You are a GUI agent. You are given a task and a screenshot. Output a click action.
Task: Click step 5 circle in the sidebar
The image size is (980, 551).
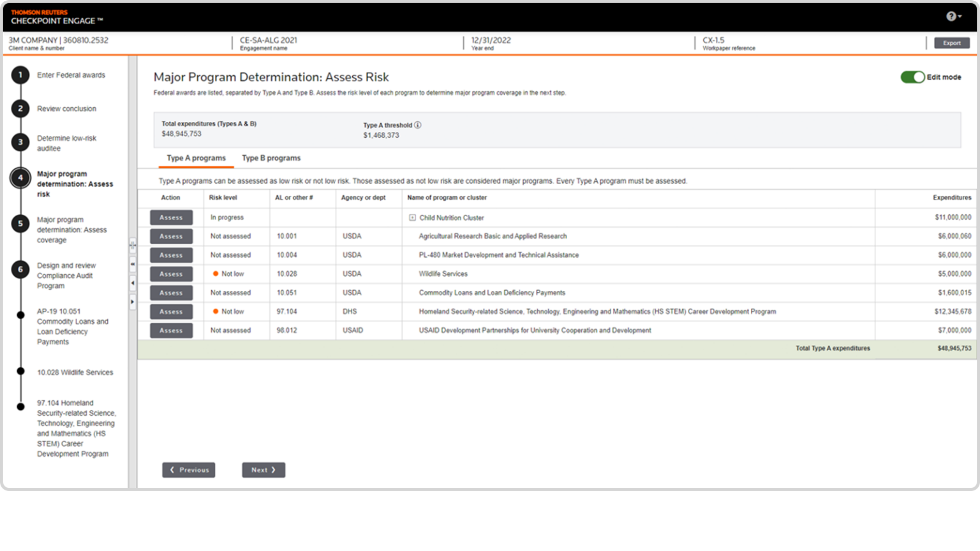coord(20,224)
